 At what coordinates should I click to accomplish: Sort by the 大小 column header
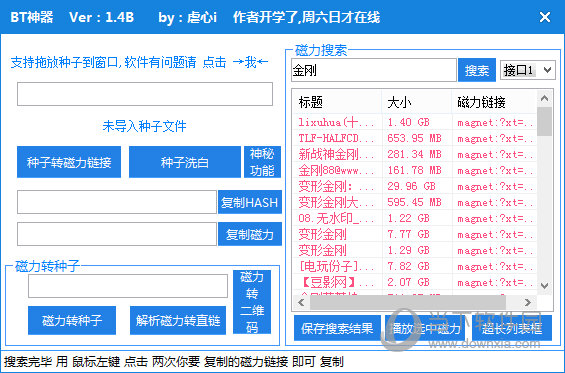tap(417, 102)
